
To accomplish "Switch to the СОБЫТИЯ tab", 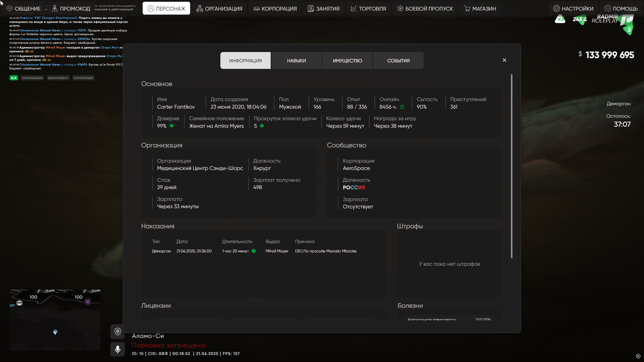I will pyautogui.click(x=398, y=60).
